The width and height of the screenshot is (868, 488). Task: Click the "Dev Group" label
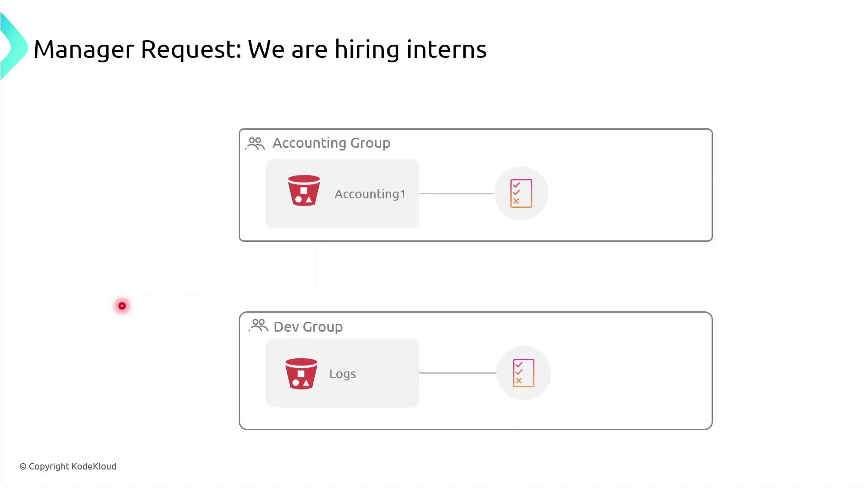[x=308, y=327]
